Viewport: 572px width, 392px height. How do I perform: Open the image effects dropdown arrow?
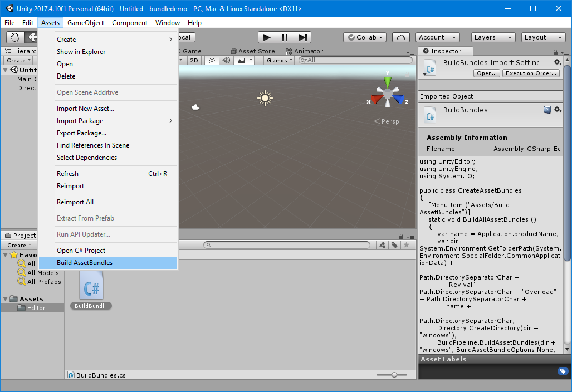[x=251, y=60]
